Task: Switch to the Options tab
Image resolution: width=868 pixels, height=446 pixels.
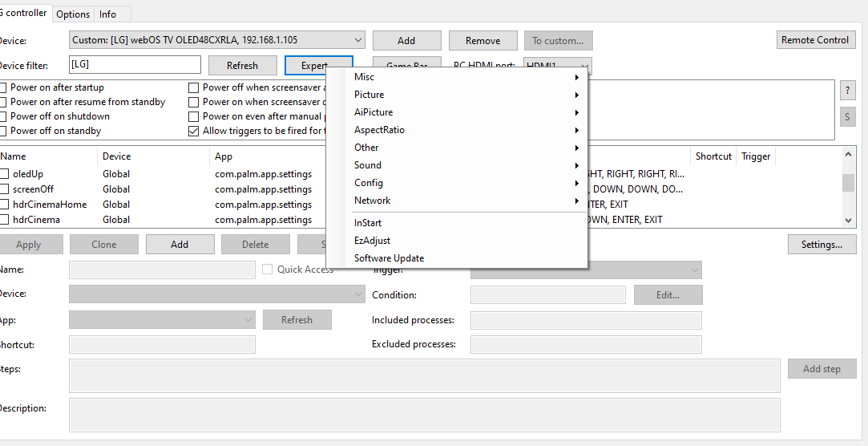Action: coord(73,14)
